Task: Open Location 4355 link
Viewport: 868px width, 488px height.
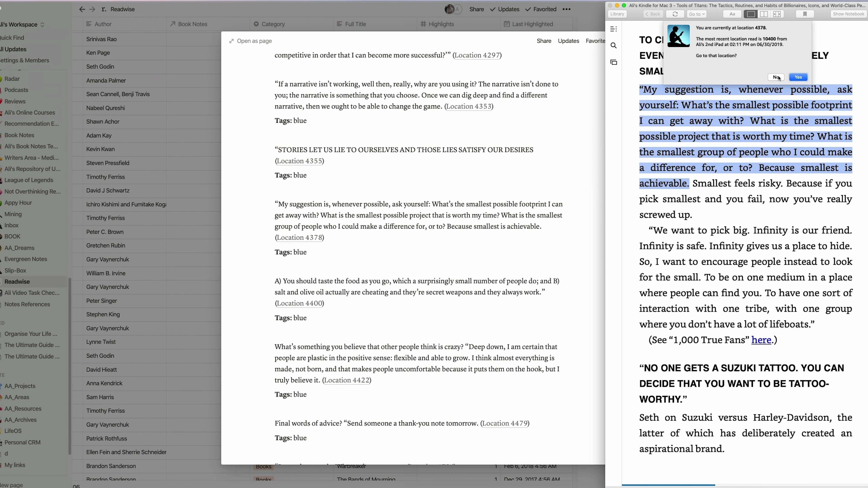Action: point(299,161)
